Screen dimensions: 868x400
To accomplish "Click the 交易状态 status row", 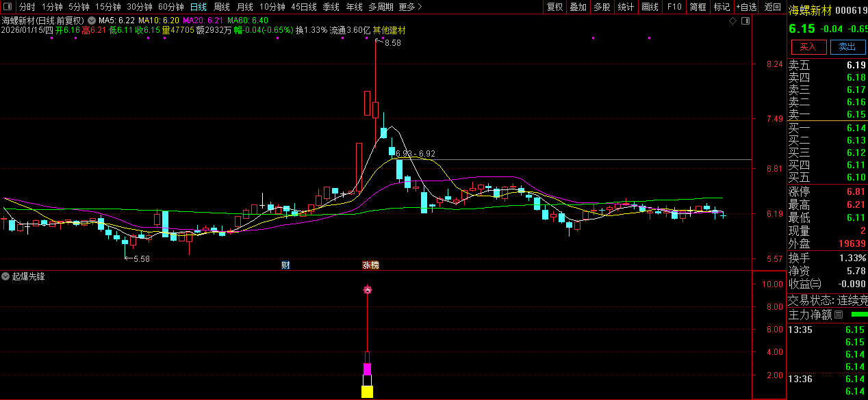I will pyautogui.click(x=827, y=300).
